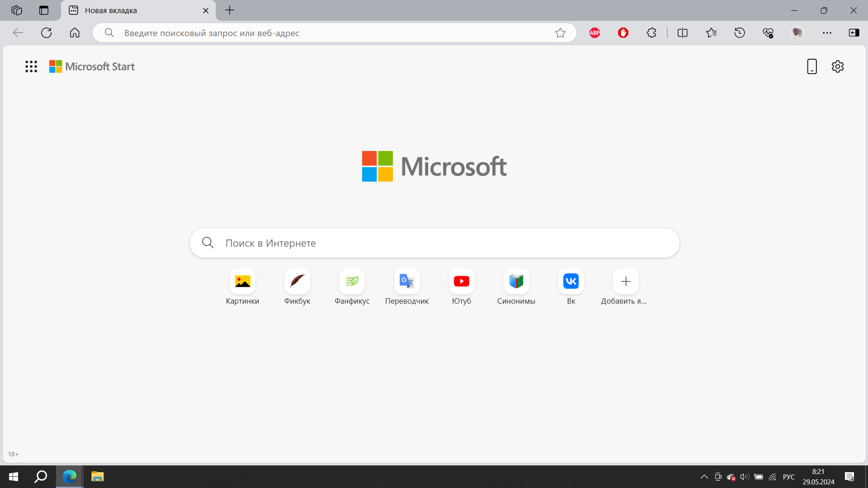Open the Картинки quick link
This screenshot has height=488, width=868.
tap(243, 287)
